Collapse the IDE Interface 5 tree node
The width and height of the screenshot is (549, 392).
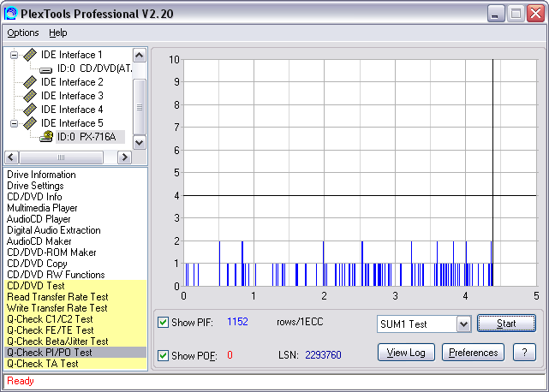coord(14,123)
